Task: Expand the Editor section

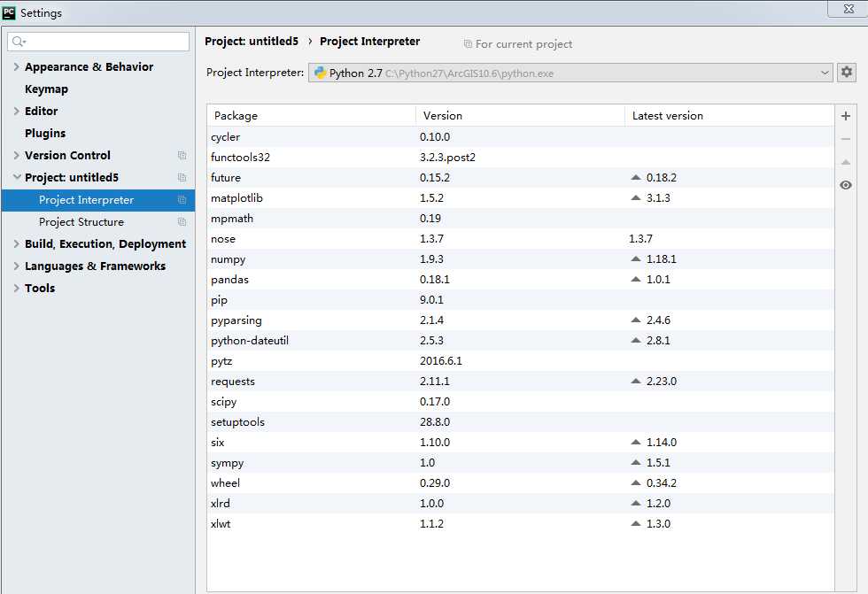Action: [x=16, y=112]
